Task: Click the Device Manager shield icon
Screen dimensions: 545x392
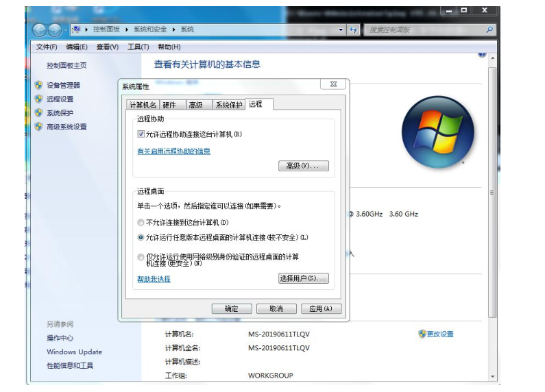Action: coord(38,85)
